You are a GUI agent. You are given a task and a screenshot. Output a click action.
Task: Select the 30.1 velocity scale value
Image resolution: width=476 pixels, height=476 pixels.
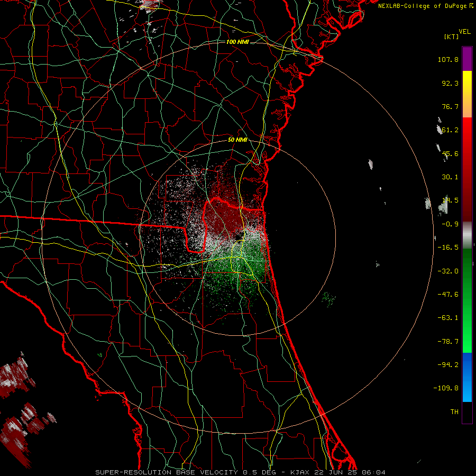click(x=450, y=177)
